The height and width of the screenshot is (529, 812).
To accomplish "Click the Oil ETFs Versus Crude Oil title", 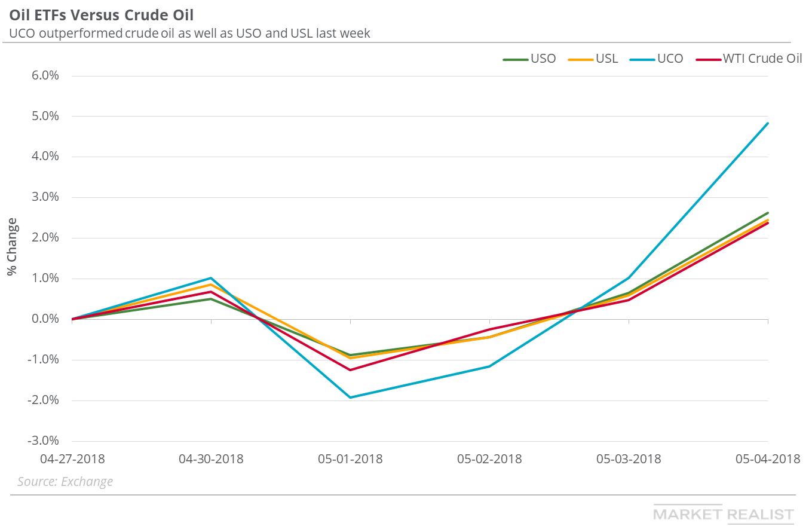I will coord(101,14).
